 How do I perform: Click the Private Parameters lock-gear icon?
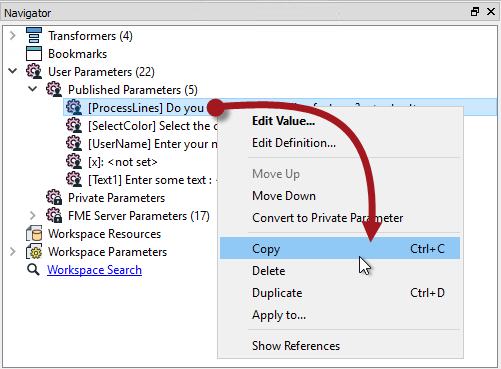pyautogui.click(x=54, y=197)
